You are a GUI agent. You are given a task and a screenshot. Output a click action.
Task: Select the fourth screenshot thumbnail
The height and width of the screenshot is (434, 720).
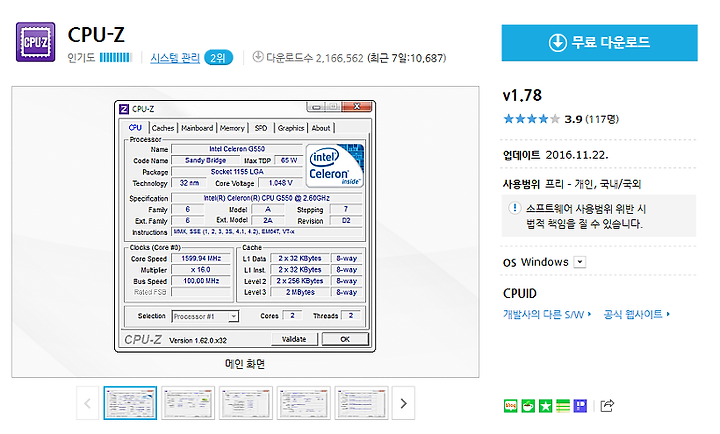pyautogui.click(x=304, y=403)
